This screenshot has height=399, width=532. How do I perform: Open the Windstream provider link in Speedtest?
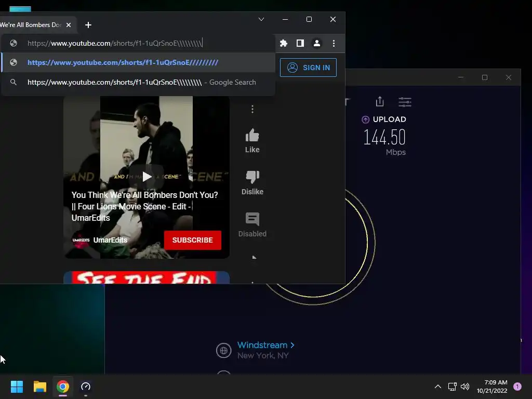click(265, 345)
